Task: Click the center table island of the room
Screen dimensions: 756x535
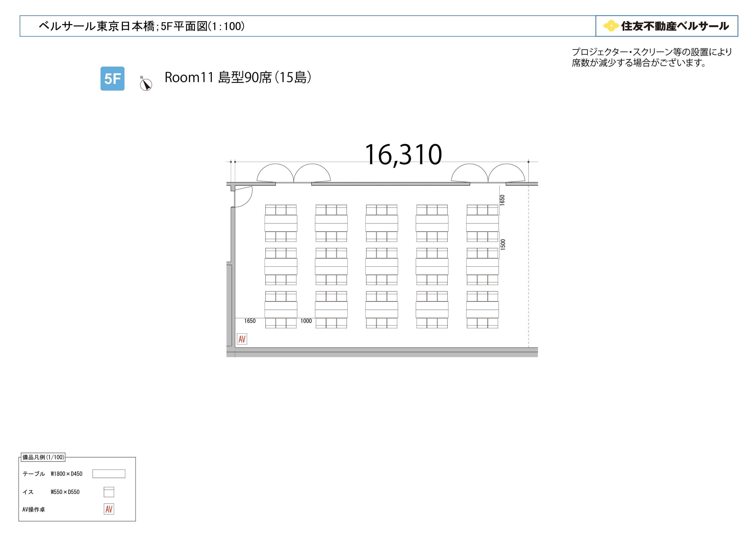Action: (382, 266)
